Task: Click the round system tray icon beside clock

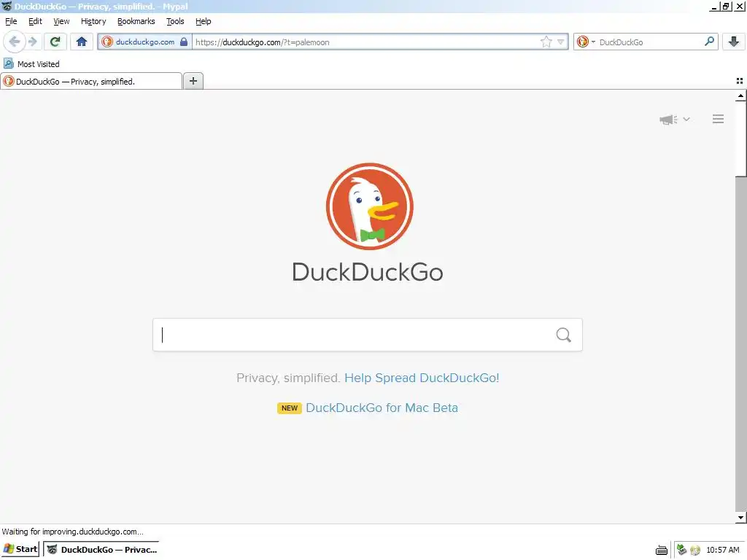Action: [695, 550]
